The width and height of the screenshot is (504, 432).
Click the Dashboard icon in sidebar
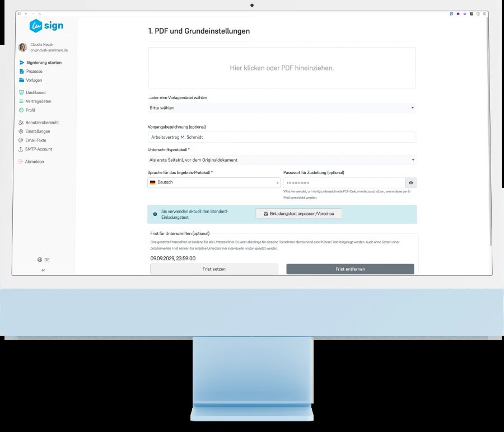click(21, 92)
